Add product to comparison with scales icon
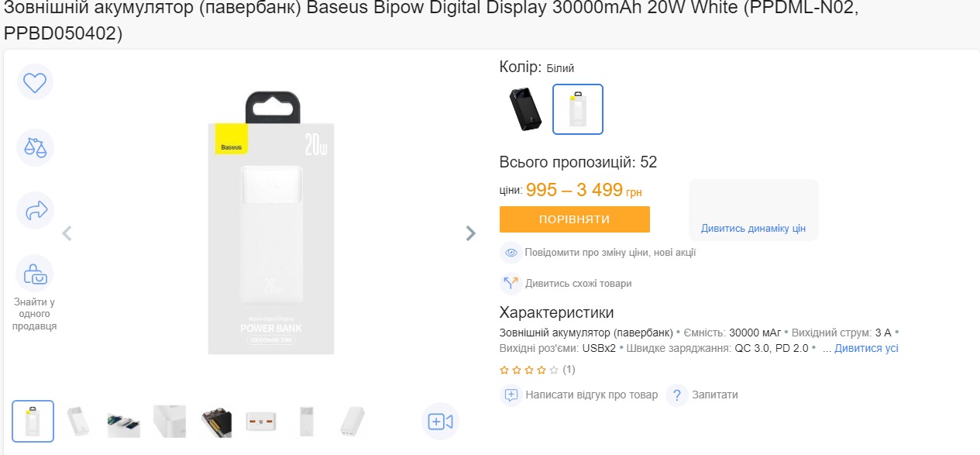 [35, 146]
